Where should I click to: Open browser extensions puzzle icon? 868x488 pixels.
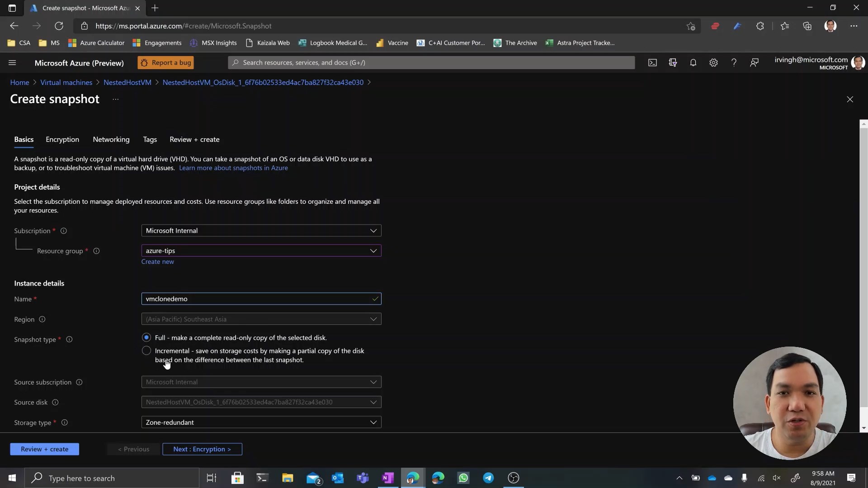760,26
